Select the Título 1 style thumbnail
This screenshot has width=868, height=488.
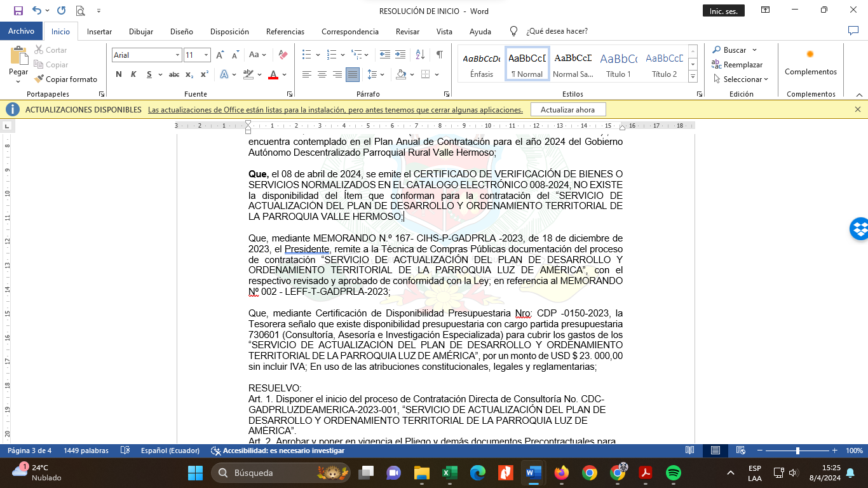click(x=618, y=64)
